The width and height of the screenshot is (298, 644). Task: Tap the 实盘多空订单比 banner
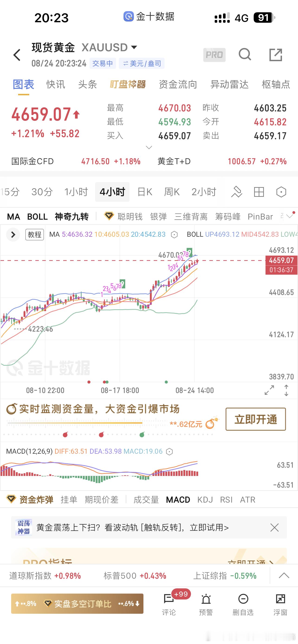tap(77, 604)
